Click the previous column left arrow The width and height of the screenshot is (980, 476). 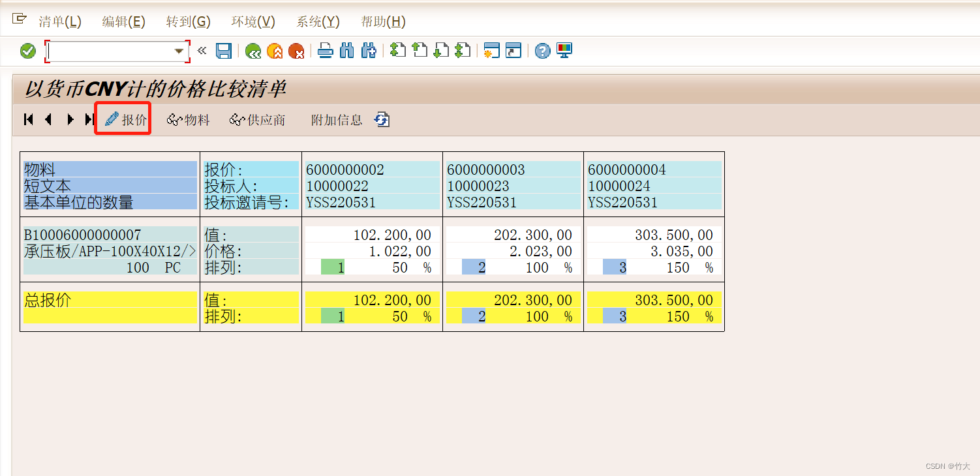(48, 119)
